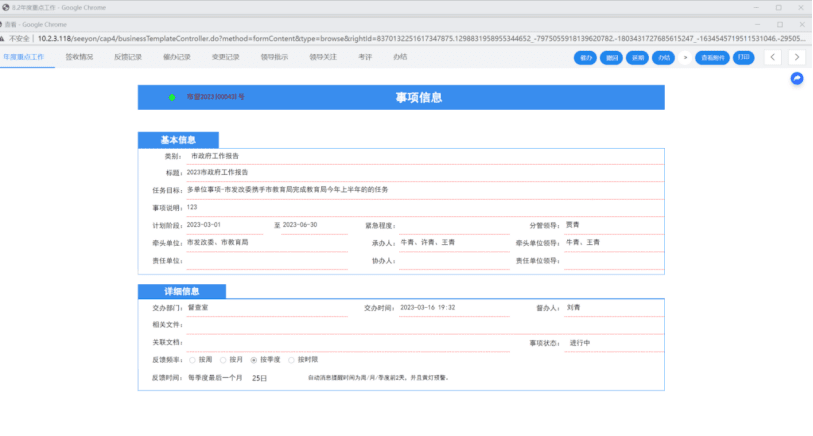Select the 按季度 feedback frequency radio
The height and width of the screenshot is (436, 813).
(x=254, y=360)
